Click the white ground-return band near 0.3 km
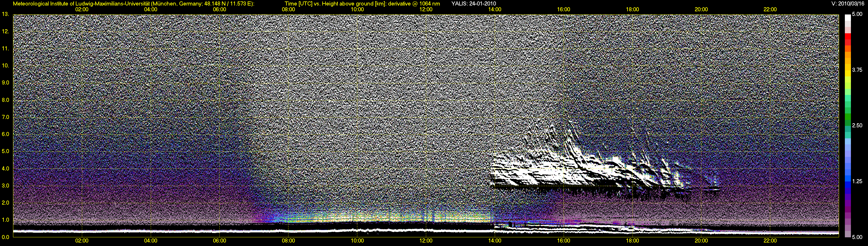 coord(426,232)
